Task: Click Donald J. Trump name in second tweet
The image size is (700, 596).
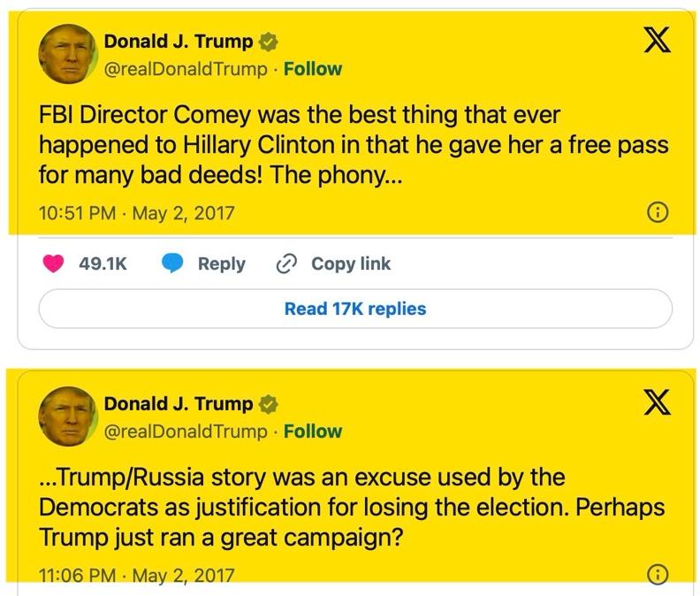Action: [x=179, y=404]
